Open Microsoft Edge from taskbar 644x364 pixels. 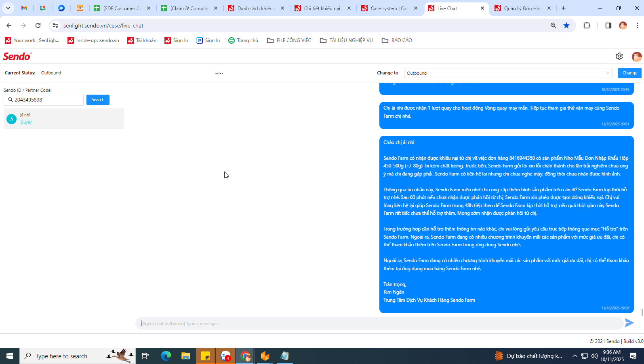[166, 356]
